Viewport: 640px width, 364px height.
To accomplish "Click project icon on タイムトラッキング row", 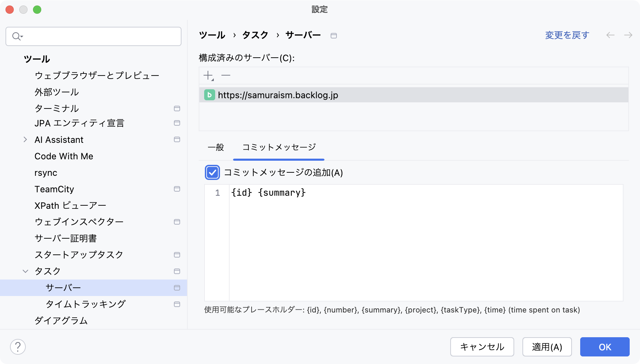I will pyautogui.click(x=177, y=304).
